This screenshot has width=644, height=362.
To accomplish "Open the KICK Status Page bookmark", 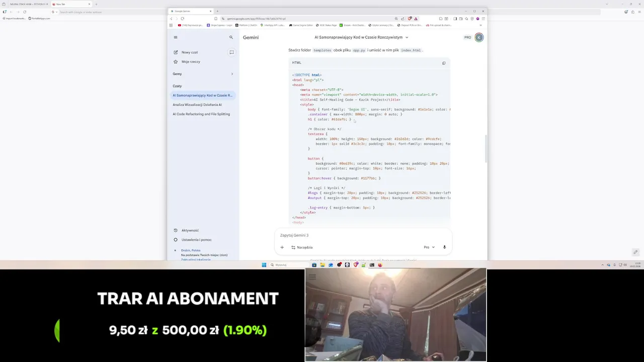I will (326, 25).
